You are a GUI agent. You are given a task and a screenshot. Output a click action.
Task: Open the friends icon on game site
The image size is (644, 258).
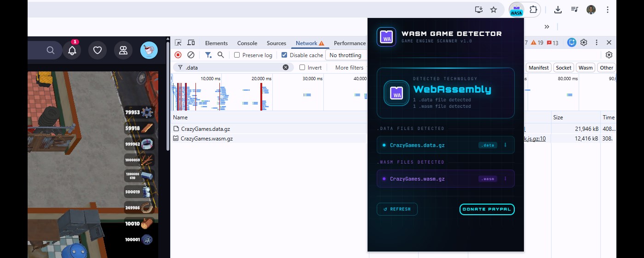click(123, 50)
